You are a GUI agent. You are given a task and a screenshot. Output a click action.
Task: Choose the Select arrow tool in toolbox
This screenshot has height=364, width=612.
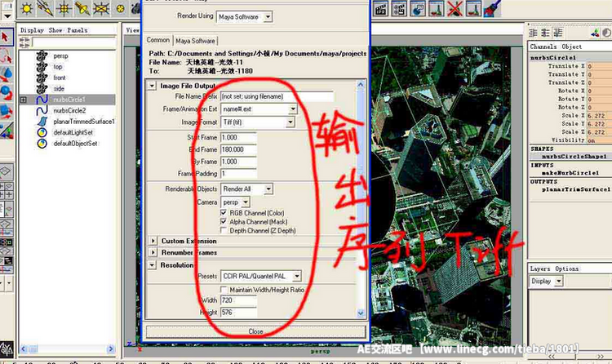pos(6,37)
